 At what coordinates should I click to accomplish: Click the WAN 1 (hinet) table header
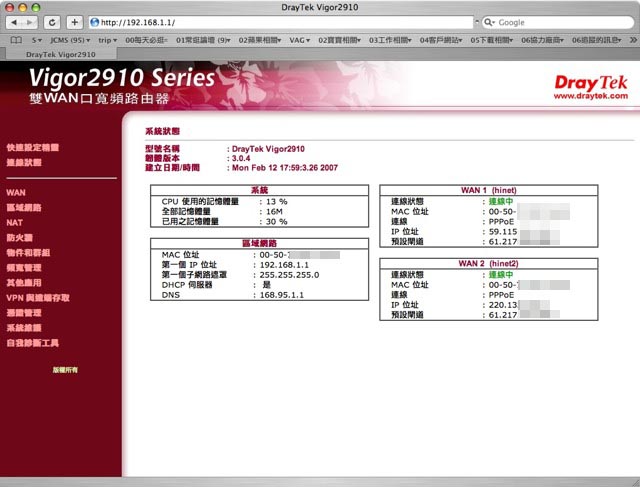pos(489,190)
